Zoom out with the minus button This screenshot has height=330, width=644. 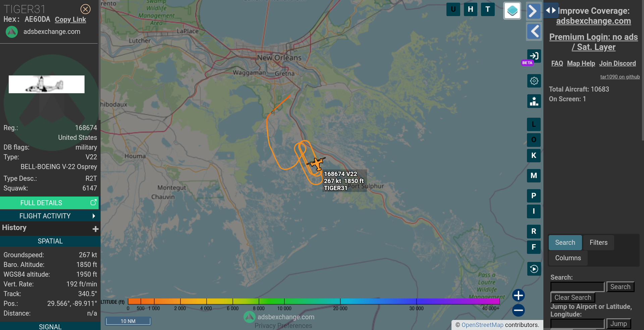click(x=518, y=311)
